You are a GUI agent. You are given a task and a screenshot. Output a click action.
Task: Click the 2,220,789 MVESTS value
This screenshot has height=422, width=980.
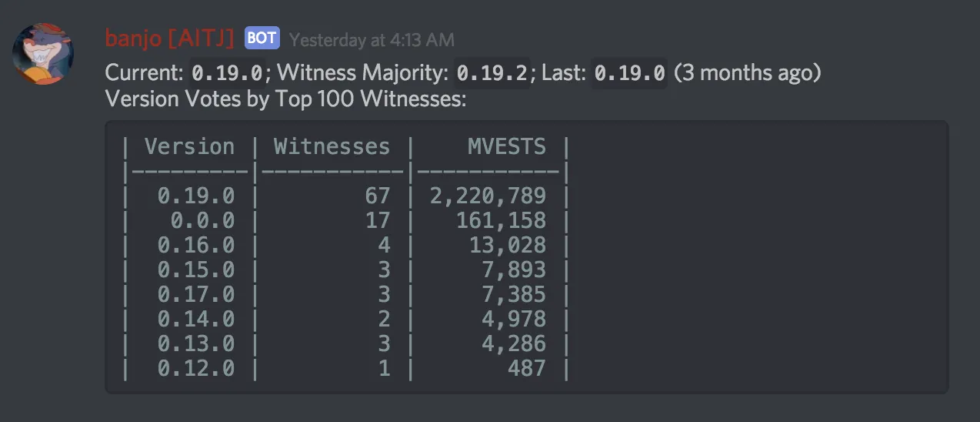[x=488, y=196]
